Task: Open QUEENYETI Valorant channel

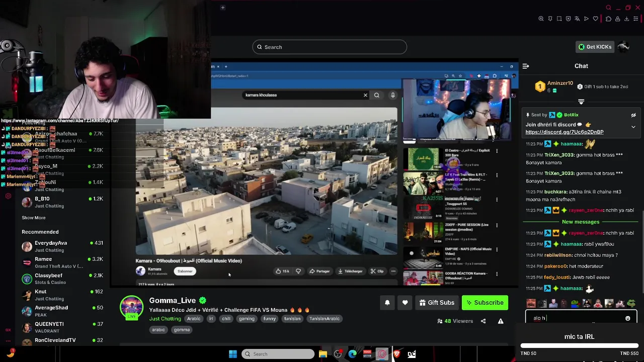Action: (x=62, y=327)
